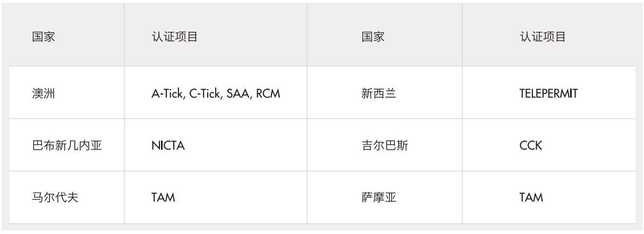Select the 巴布新几内亚 country cell

67,145
